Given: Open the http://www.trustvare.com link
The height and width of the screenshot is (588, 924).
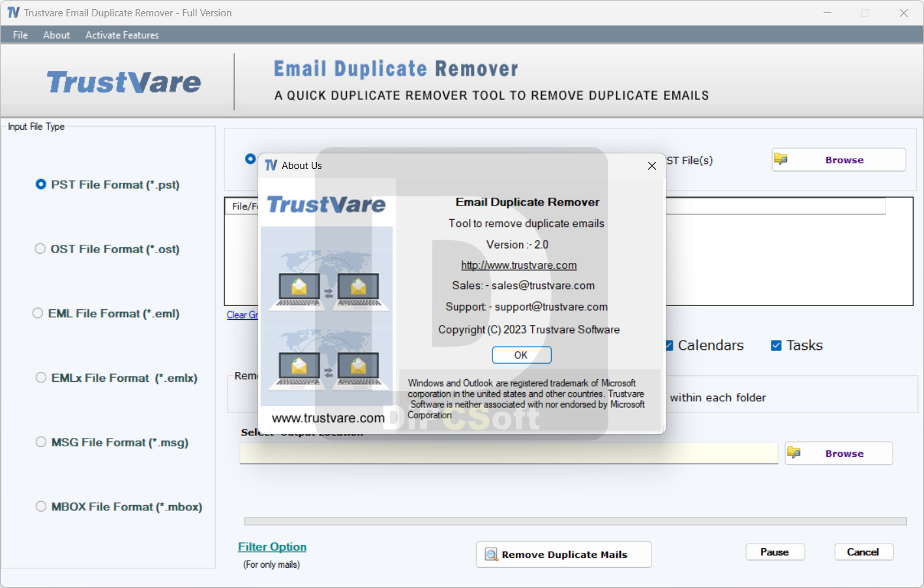Looking at the screenshot, I should tap(519, 265).
